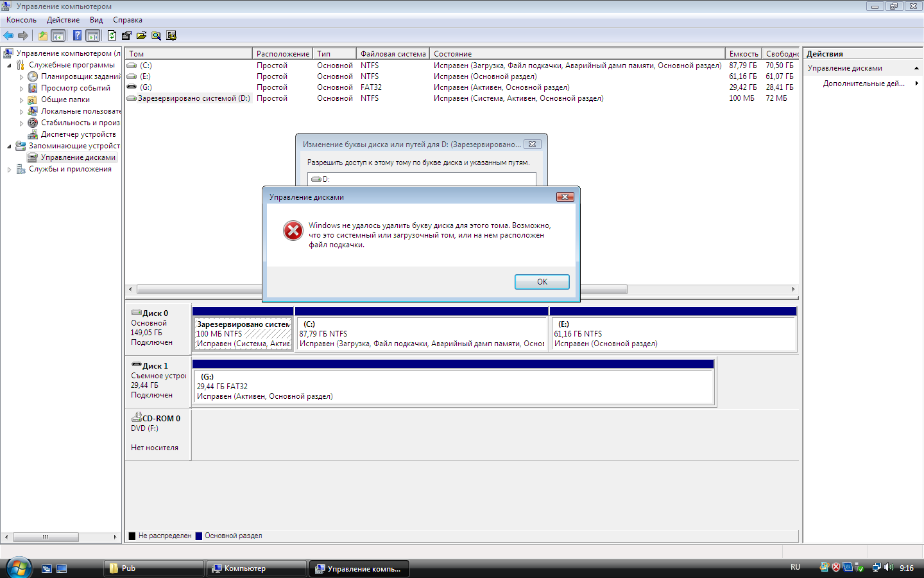Click the Reliability and Performance gauge icon
The height and width of the screenshot is (578, 924).
[x=33, y=123]
